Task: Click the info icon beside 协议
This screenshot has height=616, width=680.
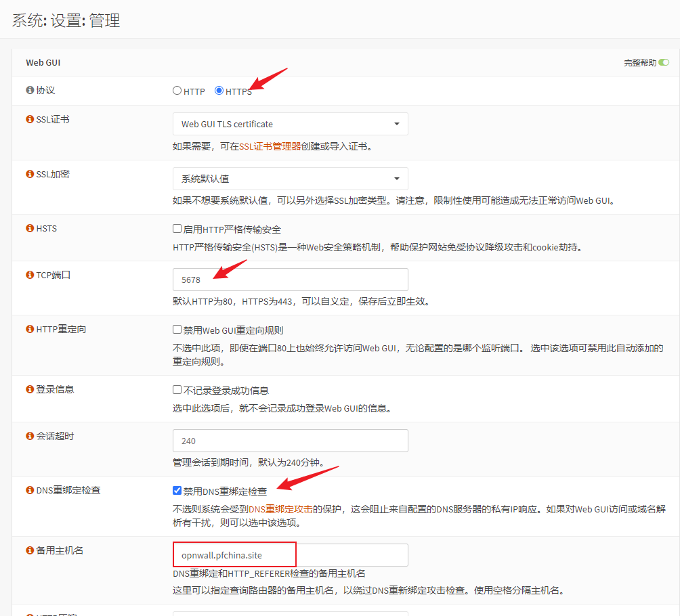Action: pos(30,90)
